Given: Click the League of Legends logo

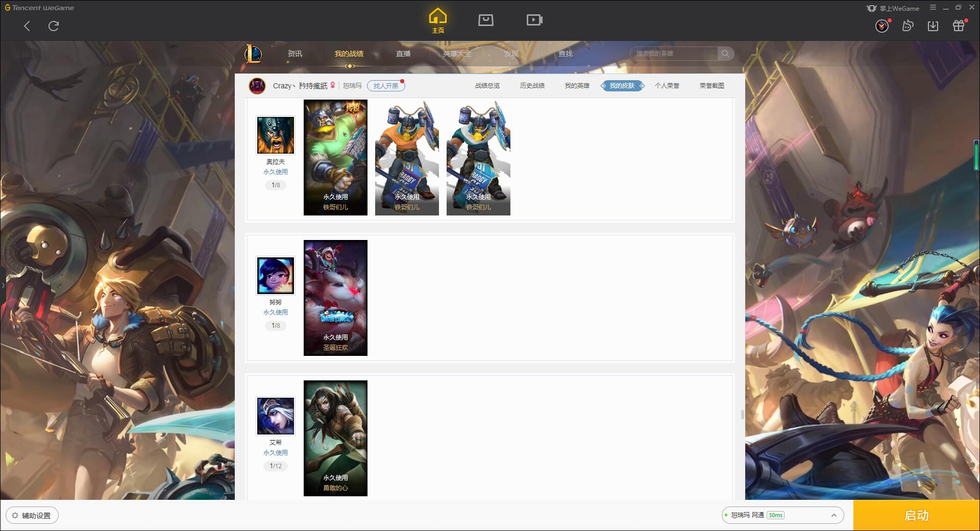Looking at the screenshot, I should [254, 54].
